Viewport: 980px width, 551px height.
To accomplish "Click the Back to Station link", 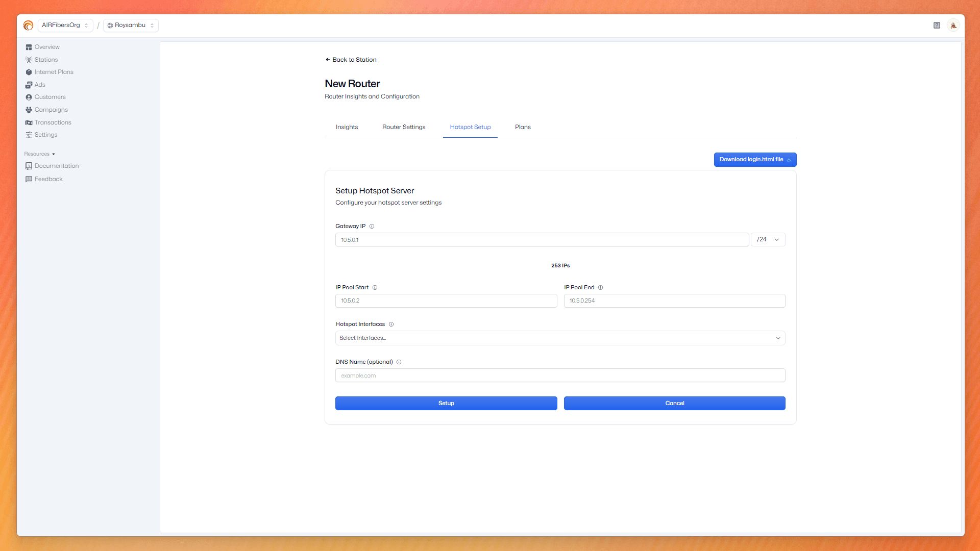I will point(351,60).
